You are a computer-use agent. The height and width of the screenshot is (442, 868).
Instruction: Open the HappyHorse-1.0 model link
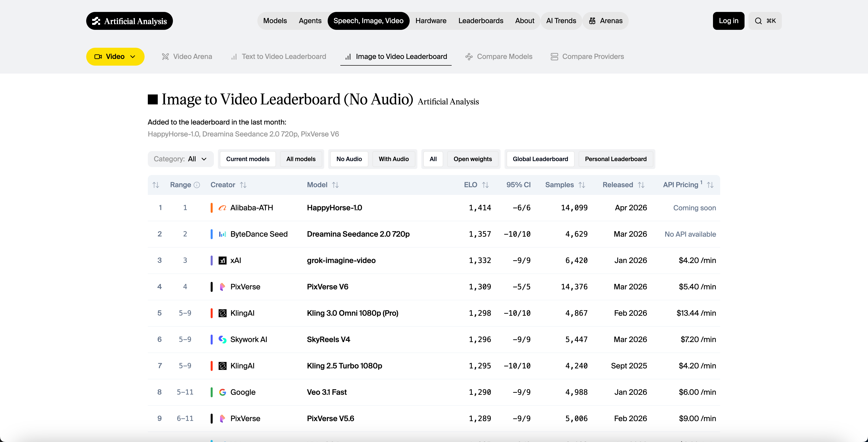[334, 208]
